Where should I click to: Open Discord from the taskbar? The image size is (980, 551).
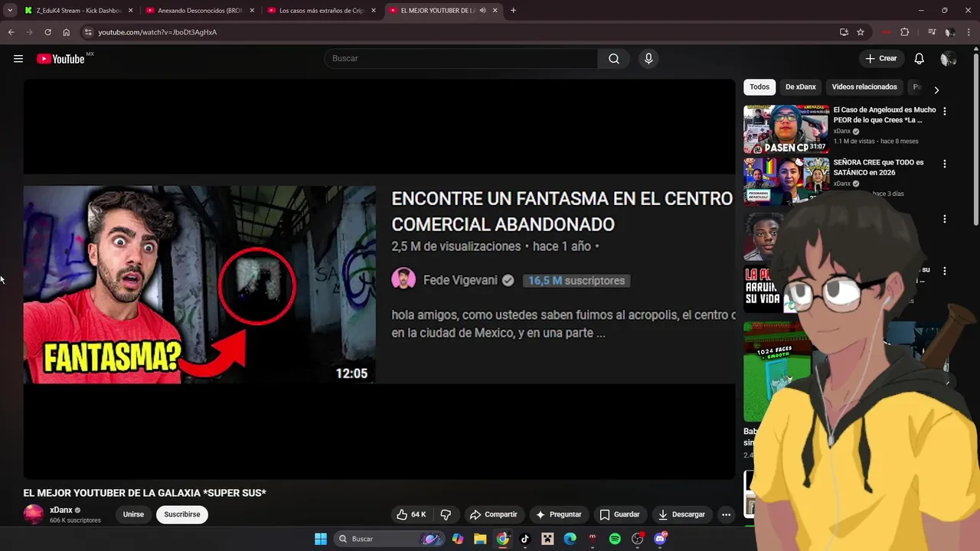(x=660, y=539)
